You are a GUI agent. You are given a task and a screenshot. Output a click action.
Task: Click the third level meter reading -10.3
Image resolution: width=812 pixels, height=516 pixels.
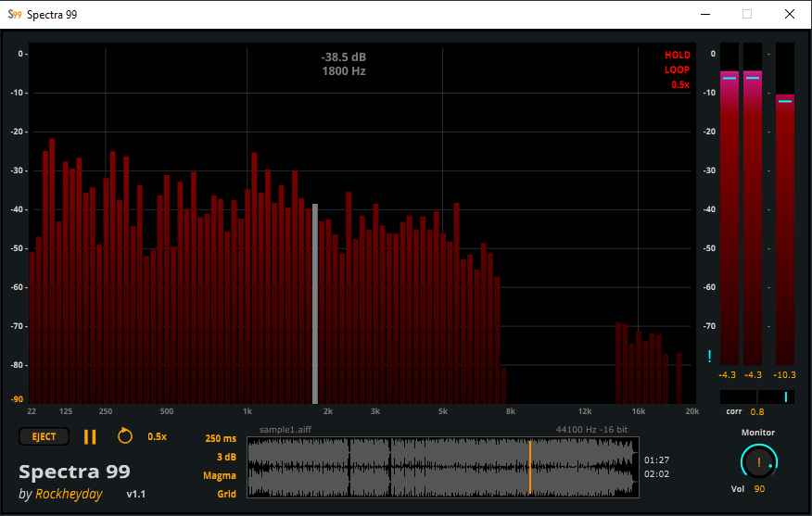784,204
